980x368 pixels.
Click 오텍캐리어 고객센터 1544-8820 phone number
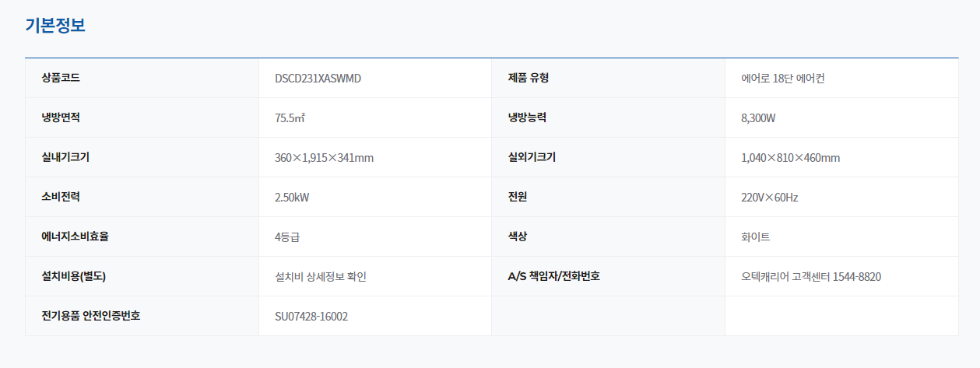[810, 277]
